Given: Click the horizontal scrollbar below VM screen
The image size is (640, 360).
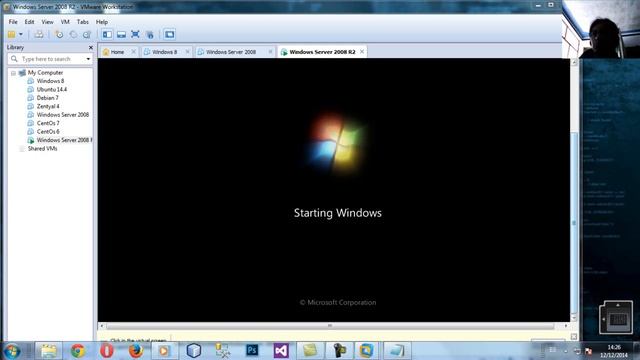Looking at the screenshot, I should point(330,326).
